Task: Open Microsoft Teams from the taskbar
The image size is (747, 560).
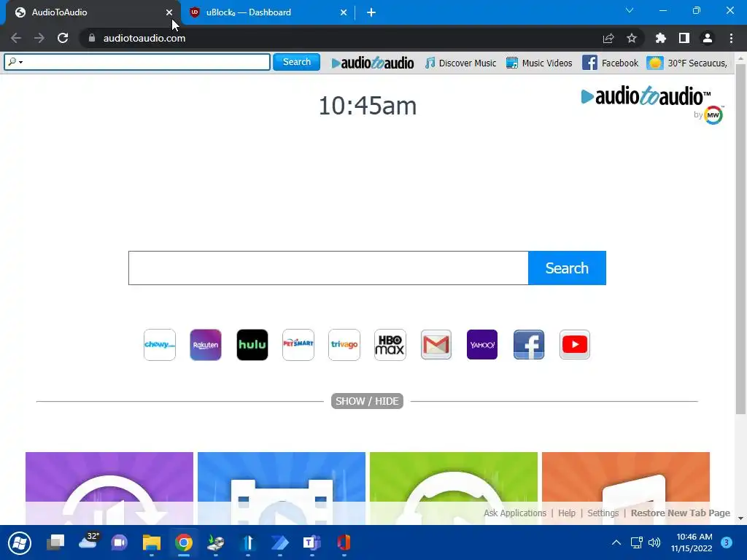Action: click(x=311, y=542)
